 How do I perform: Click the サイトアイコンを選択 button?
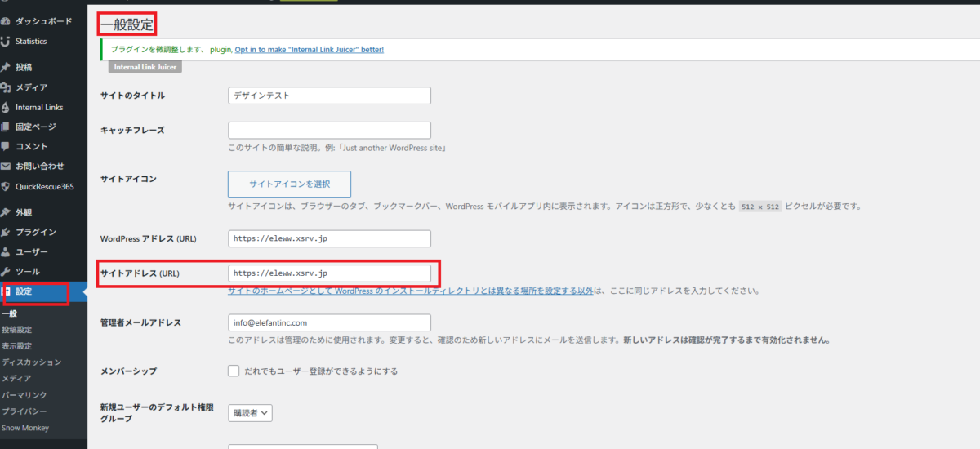pyautogui.click(x=289, y=184)
